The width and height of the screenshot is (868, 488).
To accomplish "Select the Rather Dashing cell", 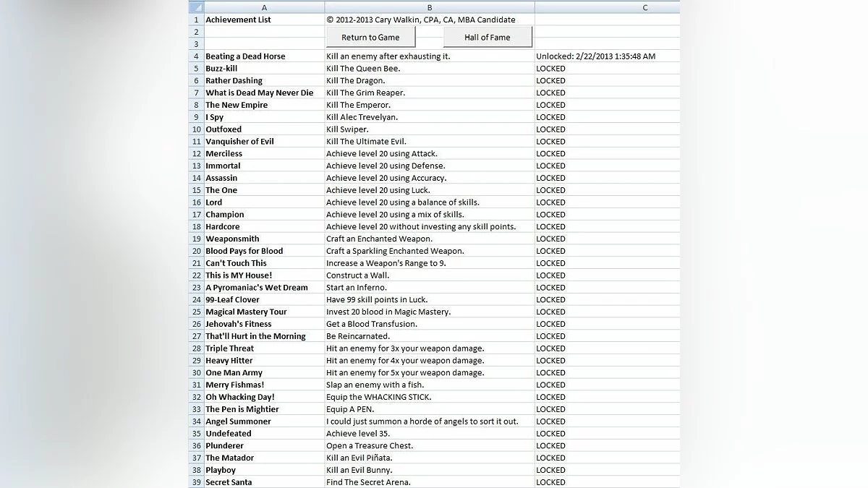I will (x=264, y=81).
